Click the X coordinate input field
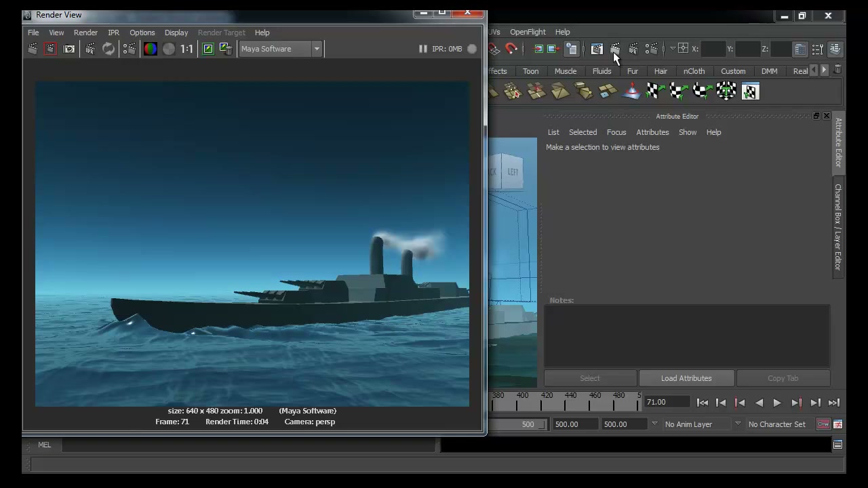 [713, 49]
